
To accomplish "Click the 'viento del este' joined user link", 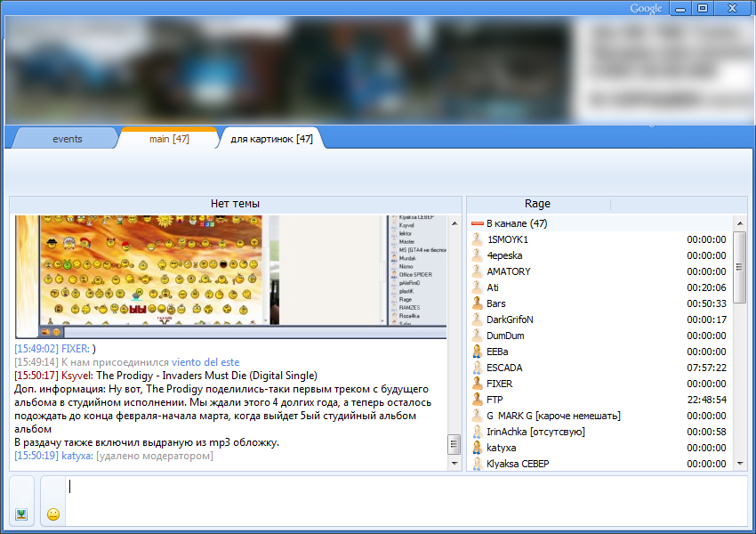I will click(x=206, y=362).
